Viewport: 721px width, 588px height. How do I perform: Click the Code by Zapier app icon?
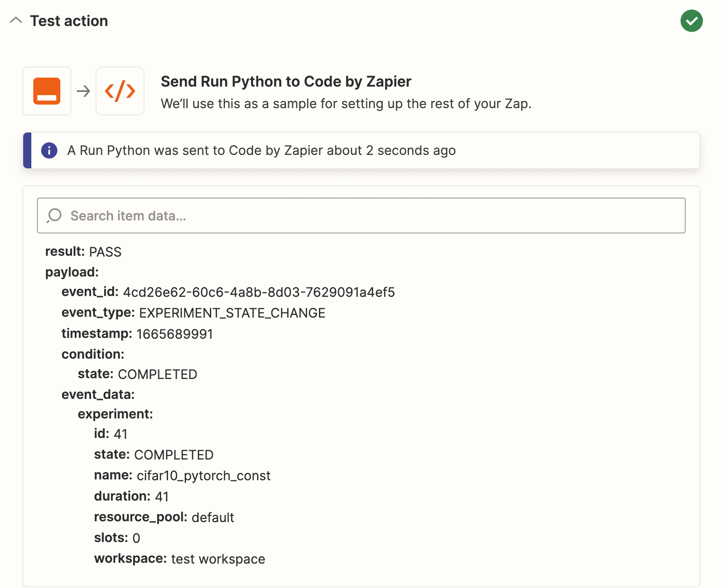pos(120,91)
